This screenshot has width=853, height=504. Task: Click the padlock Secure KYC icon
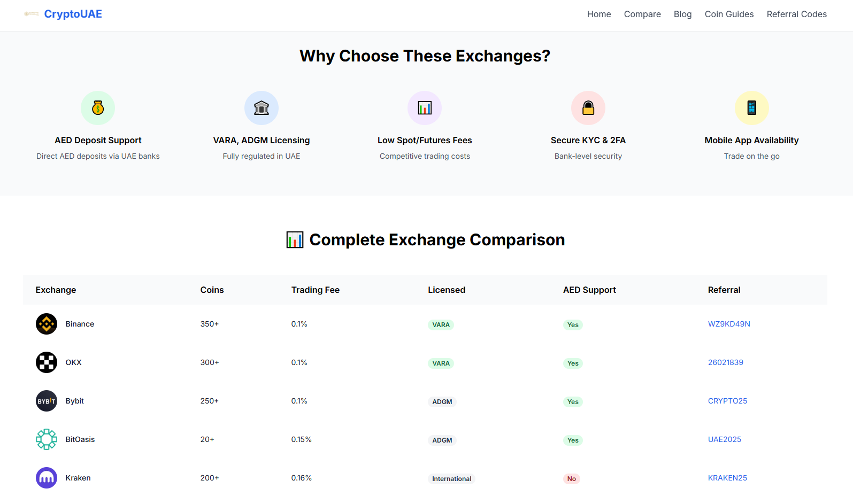click(x=588, y=108)
